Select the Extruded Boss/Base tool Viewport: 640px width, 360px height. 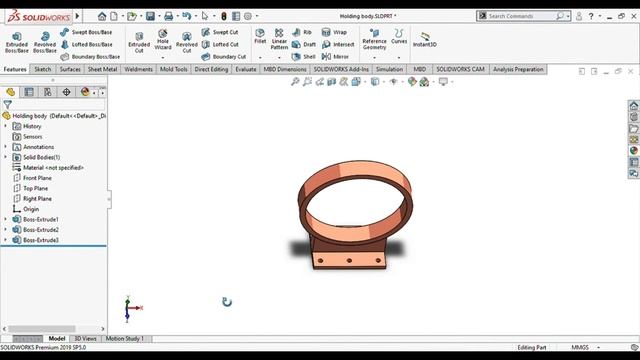17,42
